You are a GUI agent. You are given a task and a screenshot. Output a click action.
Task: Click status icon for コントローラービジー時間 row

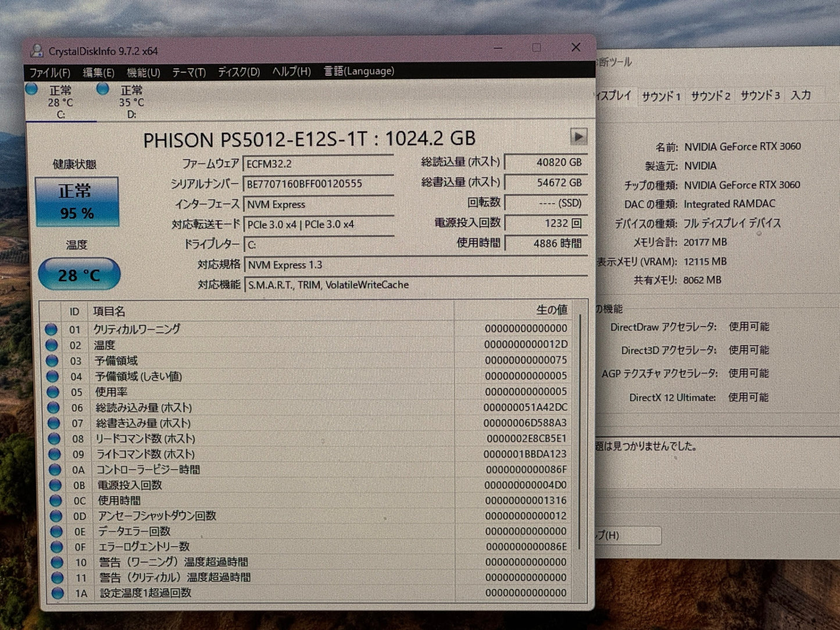coord(55,470)
